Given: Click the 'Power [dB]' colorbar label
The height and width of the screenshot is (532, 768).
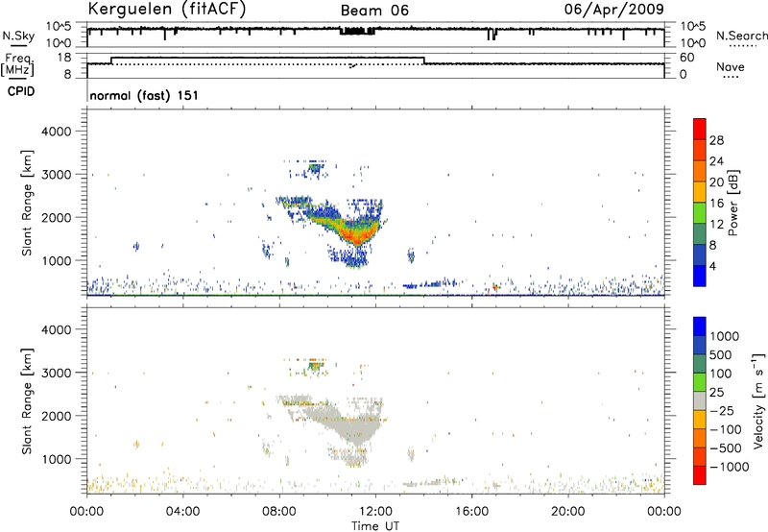Looking at the screenshot, I should click(732, 203).
